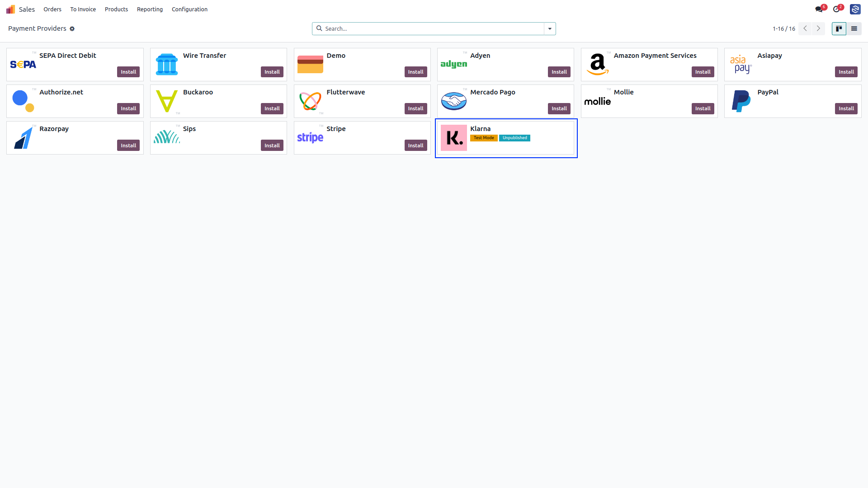The width and height of the screenshot is (868, 488).
Task: Install the Asiapay provider
Action: pyautogui.click(x=846, y=72)
